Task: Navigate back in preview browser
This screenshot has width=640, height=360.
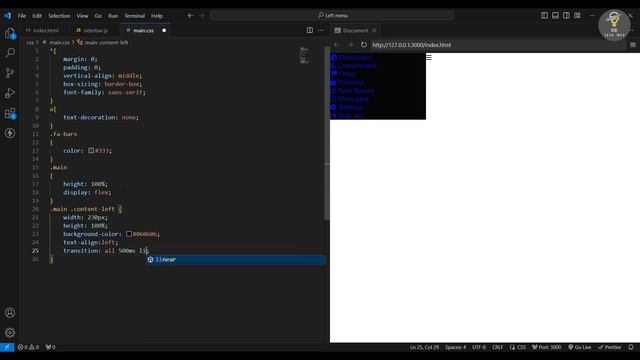Action: point(337,44)
